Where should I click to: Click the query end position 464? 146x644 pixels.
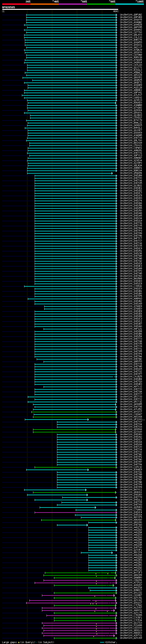[115, 11]
